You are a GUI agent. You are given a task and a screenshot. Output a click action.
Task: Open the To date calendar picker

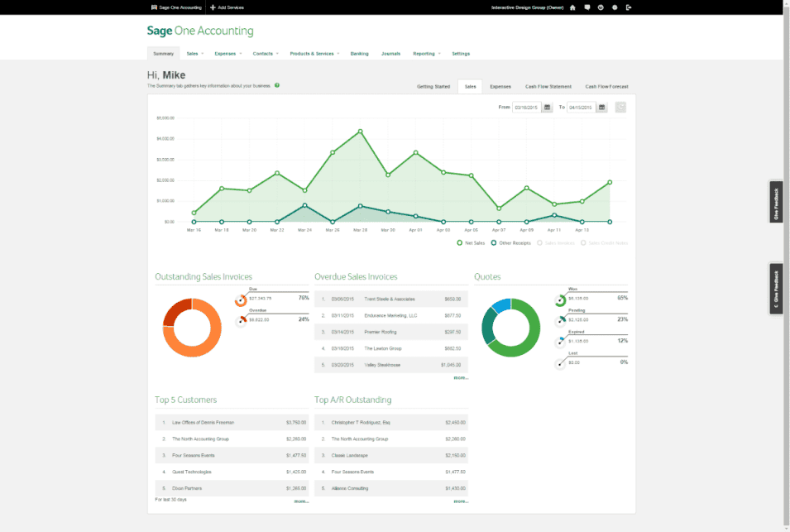coord(601,108)
